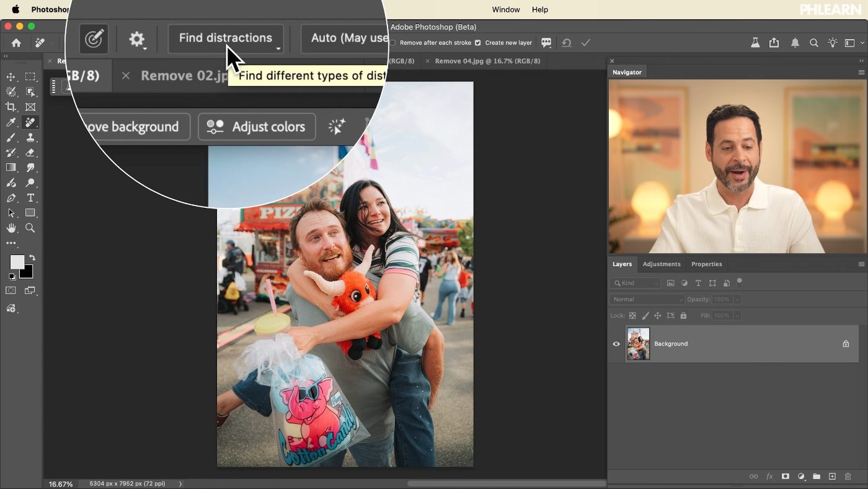Open the Normal blend mode dropdown
Image resolution: width=868 pixels, height=489 pixels.
pos(647,299)
